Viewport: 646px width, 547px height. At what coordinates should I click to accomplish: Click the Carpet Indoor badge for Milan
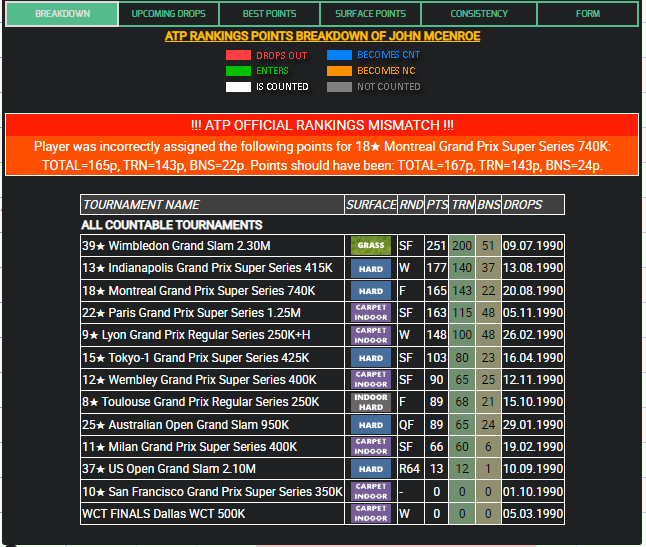[371, 447]
